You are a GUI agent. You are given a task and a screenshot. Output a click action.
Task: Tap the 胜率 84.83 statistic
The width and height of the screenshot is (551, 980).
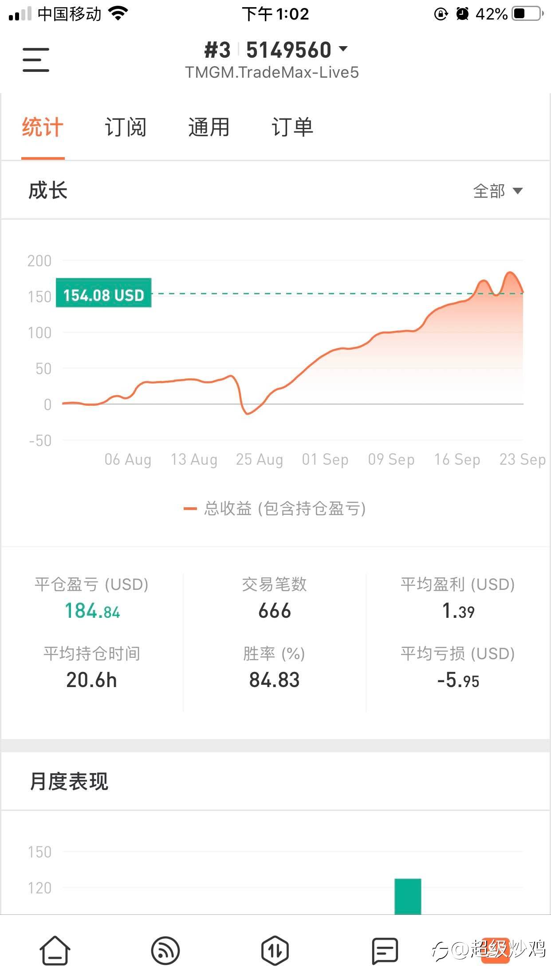point(274,680)
